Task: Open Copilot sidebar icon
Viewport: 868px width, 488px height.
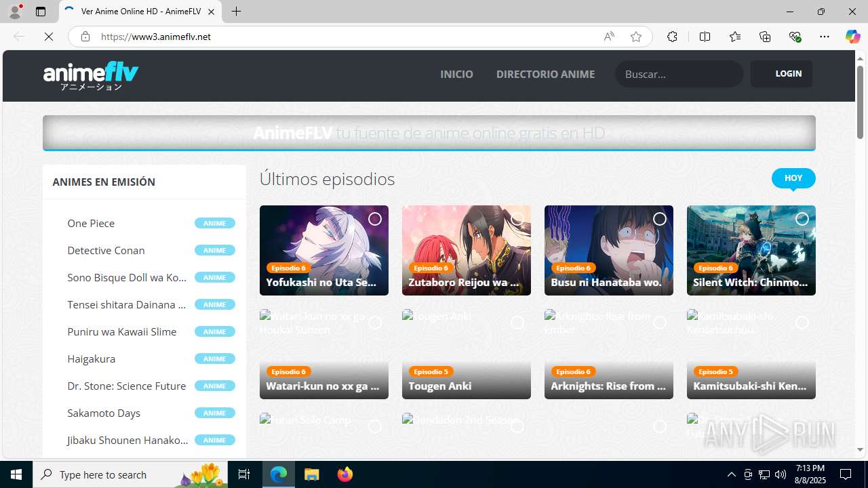Action: (852, 37)
